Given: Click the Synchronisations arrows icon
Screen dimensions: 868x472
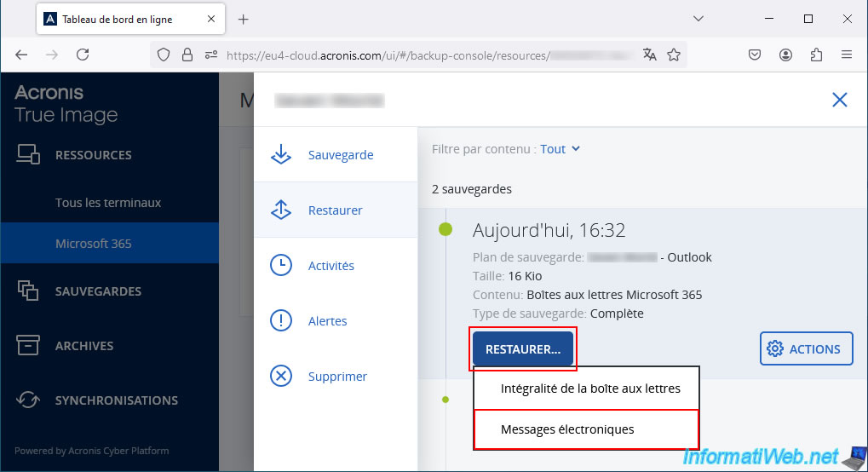Looking at the screenshot, I should click(28, 400).
